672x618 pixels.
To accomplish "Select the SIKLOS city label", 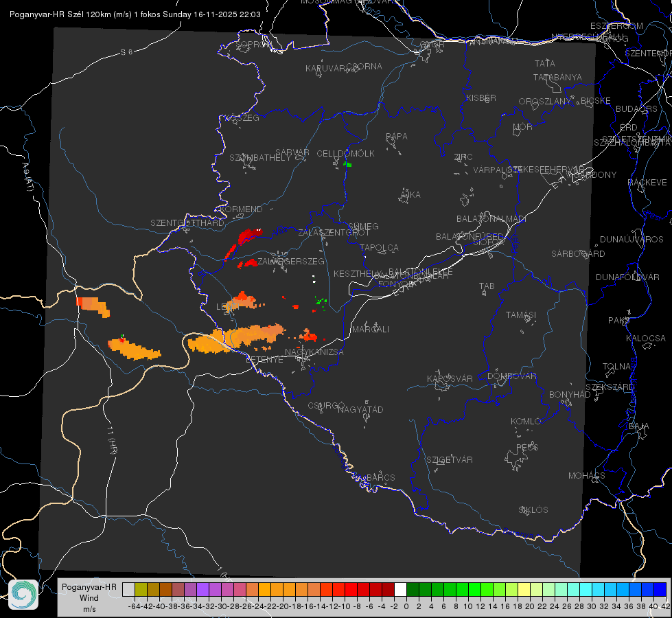I will [x=533, y=510].
